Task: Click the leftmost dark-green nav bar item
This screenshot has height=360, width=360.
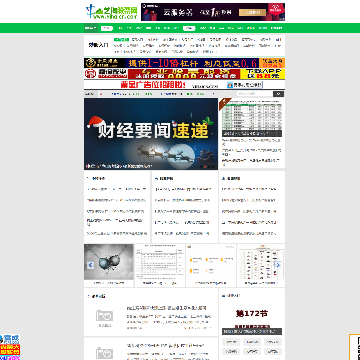Action: click(x=90, y=28)
